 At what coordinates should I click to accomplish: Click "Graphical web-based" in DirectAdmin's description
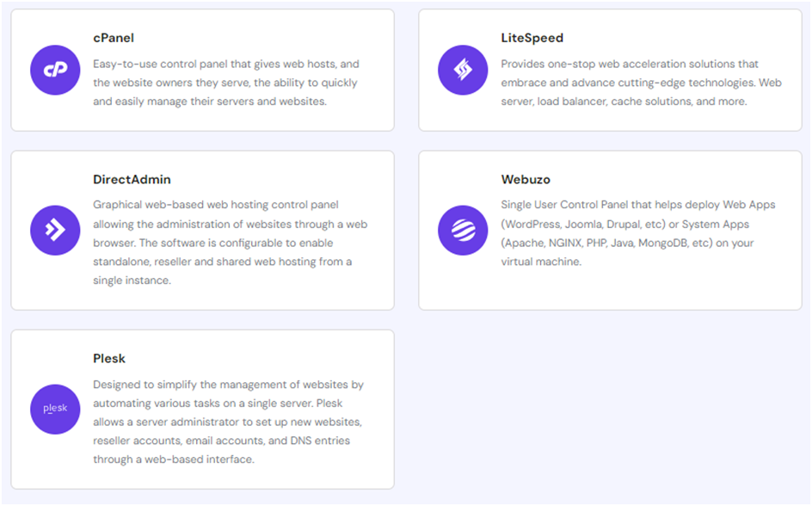[x=145, y=205]
